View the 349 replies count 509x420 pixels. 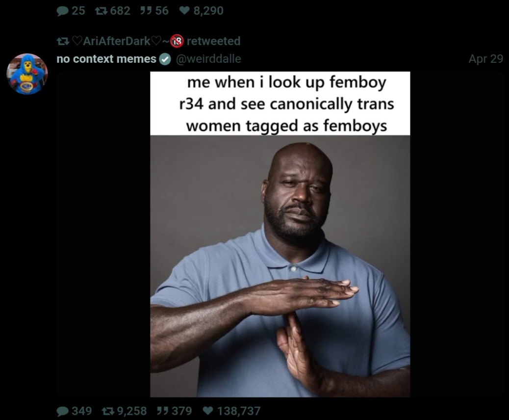tap(82, 411)
